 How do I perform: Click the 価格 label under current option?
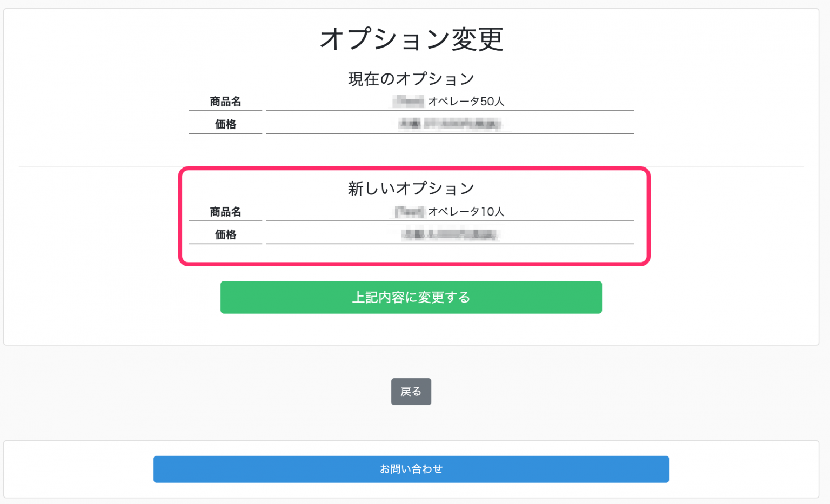click(x=225, y=124)
